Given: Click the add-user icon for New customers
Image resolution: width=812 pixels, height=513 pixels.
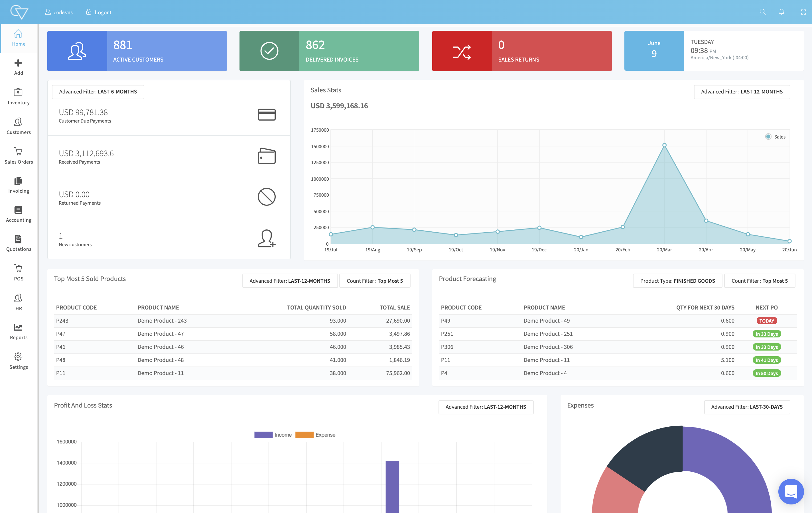Looking at the screenshot, I should 266,238.
